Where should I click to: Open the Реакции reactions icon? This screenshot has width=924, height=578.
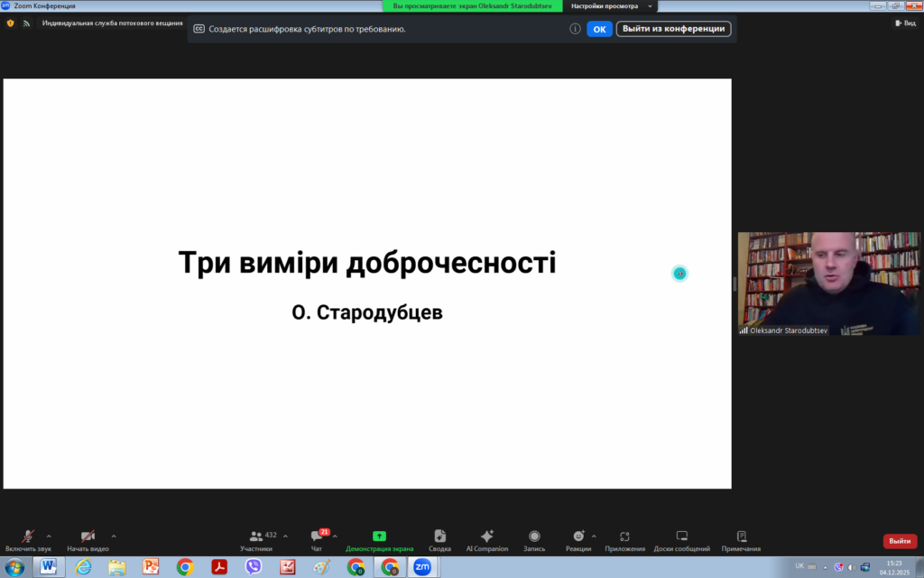578,539
